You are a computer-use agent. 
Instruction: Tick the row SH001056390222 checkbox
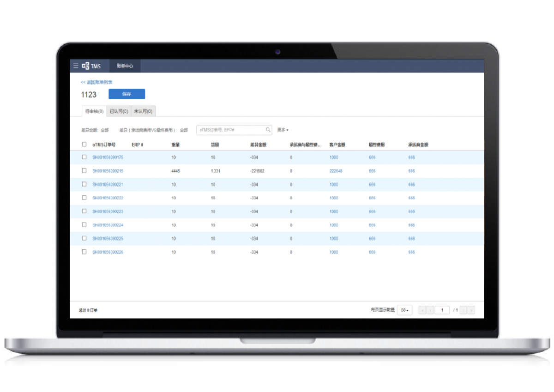(84, 198)
